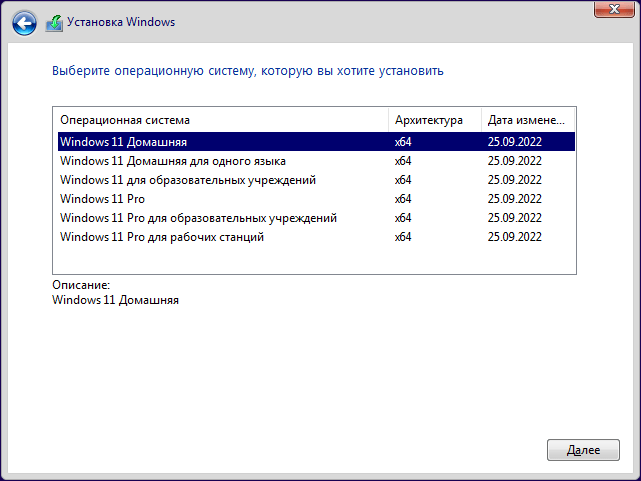Viewport: 641px width, 481px height.
Task: Click the Операционная система column header
Action: tap(125, 120)
